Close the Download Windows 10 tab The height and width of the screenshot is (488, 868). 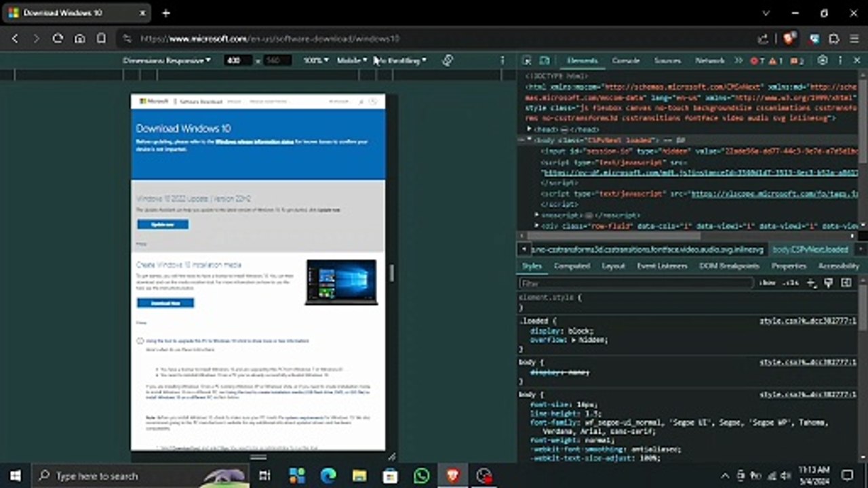(143, 13)
